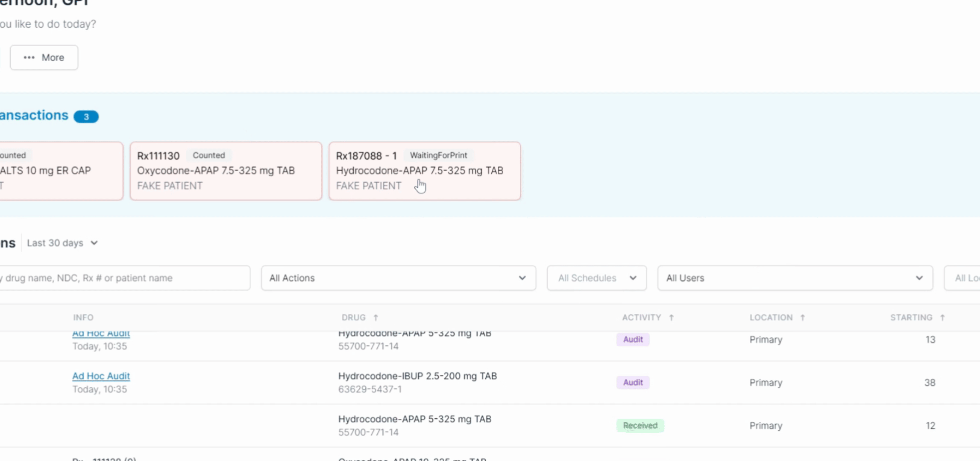Viewport: 980px width, 461px height.
Task: Click Primary location in Received row
Action: (x=766, y=426)
